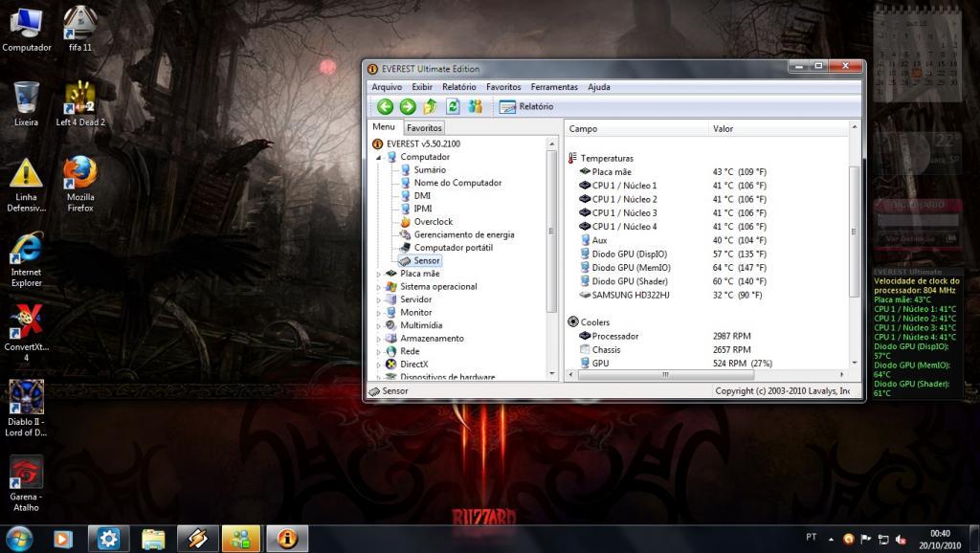Open the Windows Start menu
Viewport: 980px width, 553px height.
[x=17, y=539]
